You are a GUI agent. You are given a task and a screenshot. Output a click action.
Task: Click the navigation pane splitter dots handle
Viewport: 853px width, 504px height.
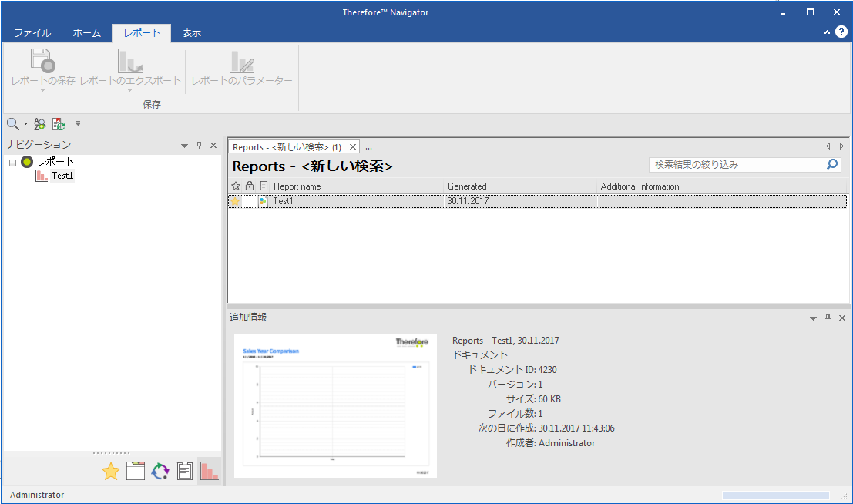(112, 453)
